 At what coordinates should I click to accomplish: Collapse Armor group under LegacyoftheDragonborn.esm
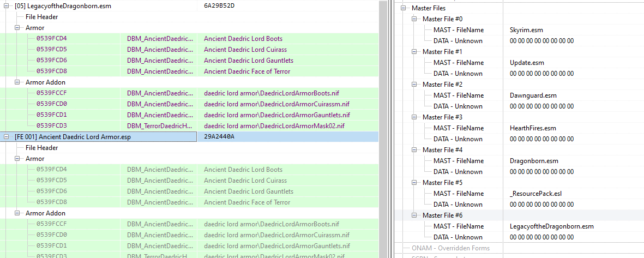coord(17,27)
